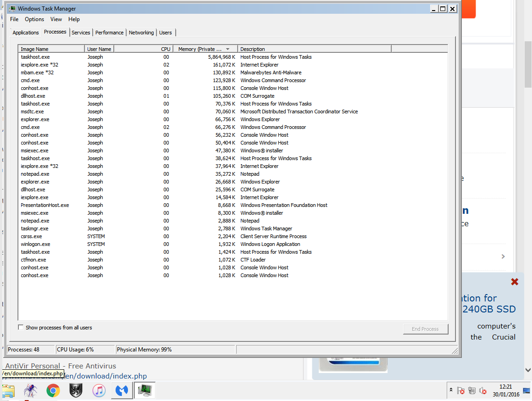Open the Help menu
Image resolution: width=532 pixels, height=401 pixels.
[x=74, y=19]
